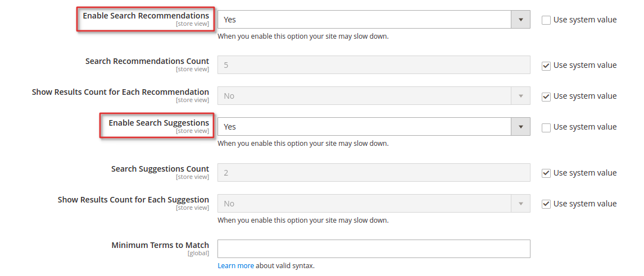Click Show Results Count for Each Suggestion label
The image size is (644, 276).
coord(134,200)
